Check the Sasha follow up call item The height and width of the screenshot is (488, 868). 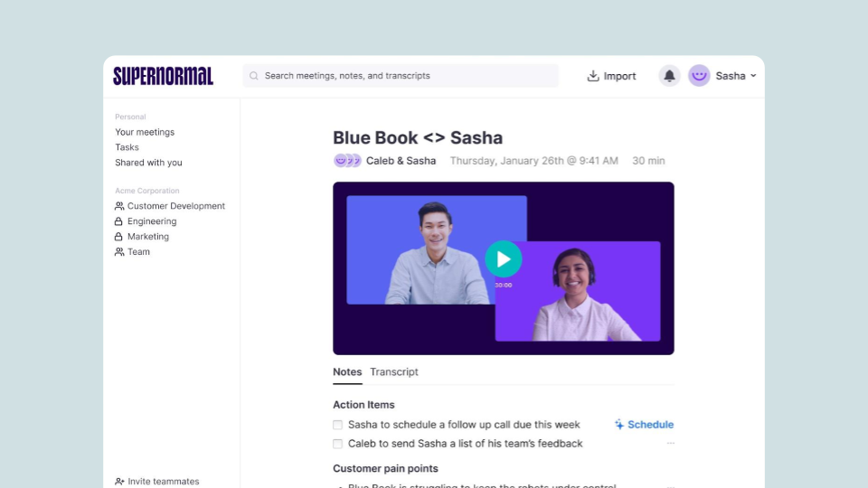tap(338, 425)
